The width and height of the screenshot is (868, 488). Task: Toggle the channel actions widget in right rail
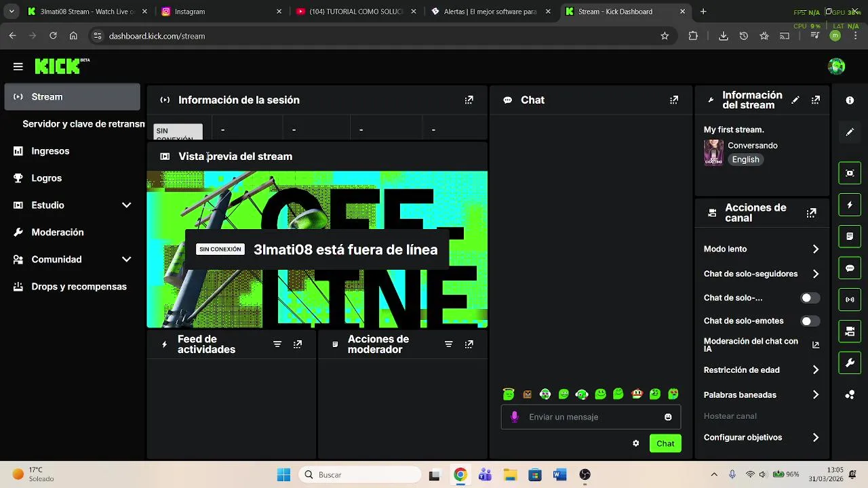pyautogui.click(x=850, y=331)
